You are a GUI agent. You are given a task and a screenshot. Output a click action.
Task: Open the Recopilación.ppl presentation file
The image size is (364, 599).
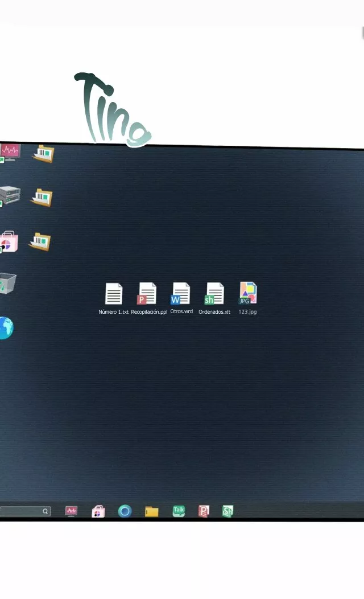[147, 294]
